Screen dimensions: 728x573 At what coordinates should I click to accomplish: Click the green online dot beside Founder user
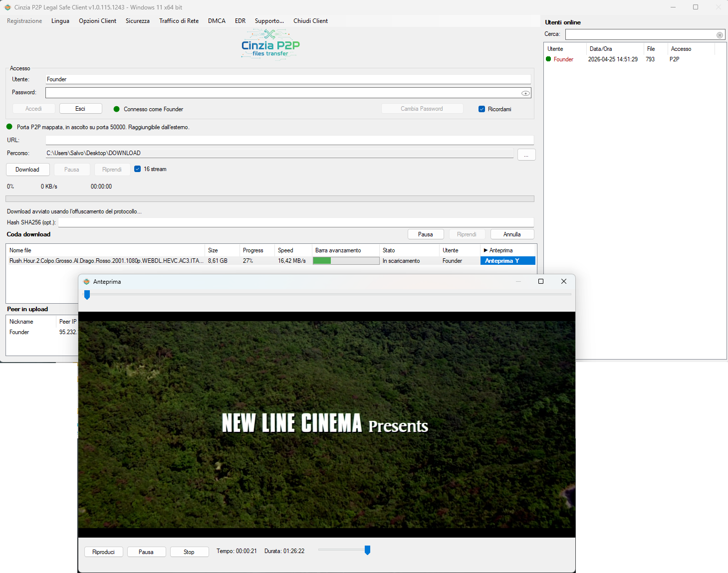point(548,59)
